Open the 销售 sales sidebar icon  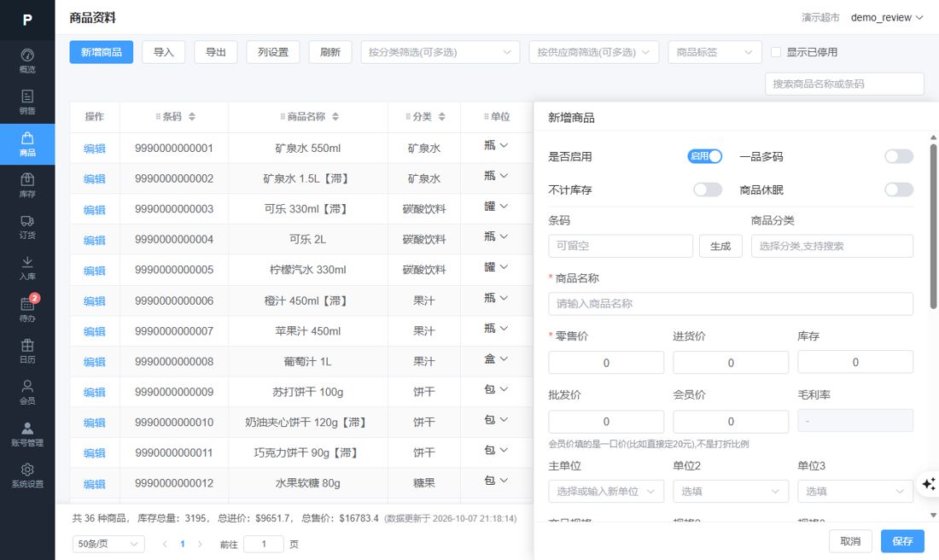coord(27,102)
